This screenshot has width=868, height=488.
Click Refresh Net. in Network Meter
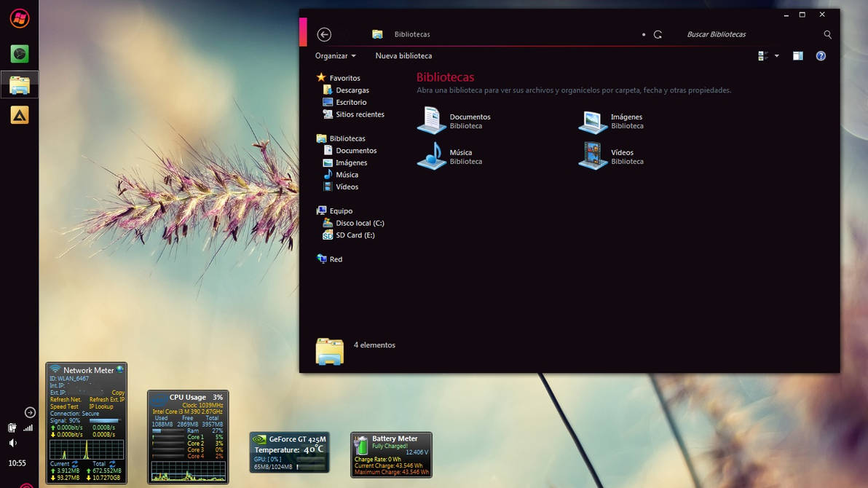coord(66,399)
